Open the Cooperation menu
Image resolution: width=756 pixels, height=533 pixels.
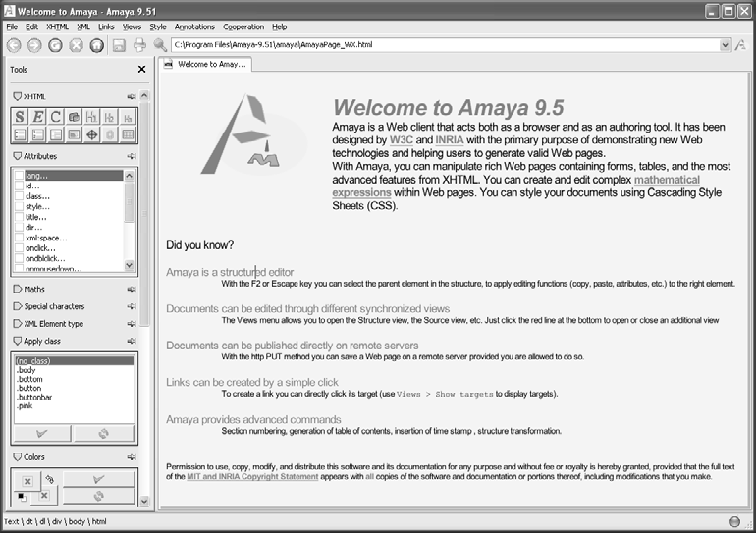[243, 27]
